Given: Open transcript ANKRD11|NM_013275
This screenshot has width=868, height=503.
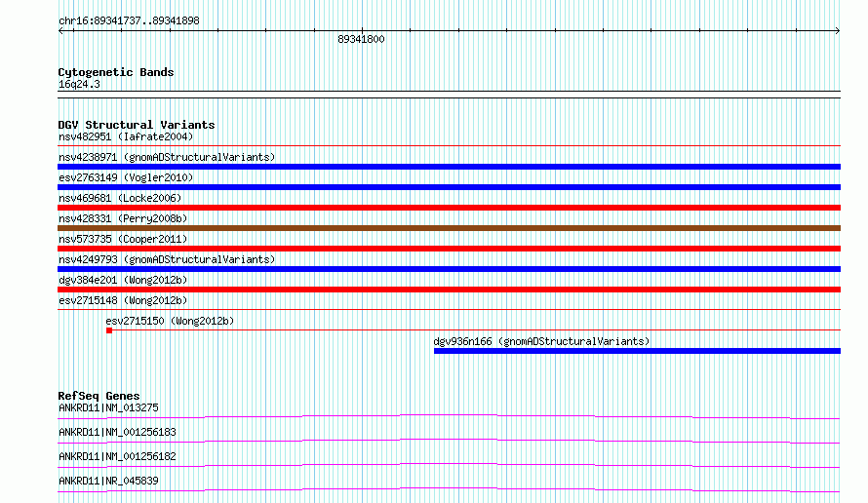Looking at the screenshot, I should point(108,407).
